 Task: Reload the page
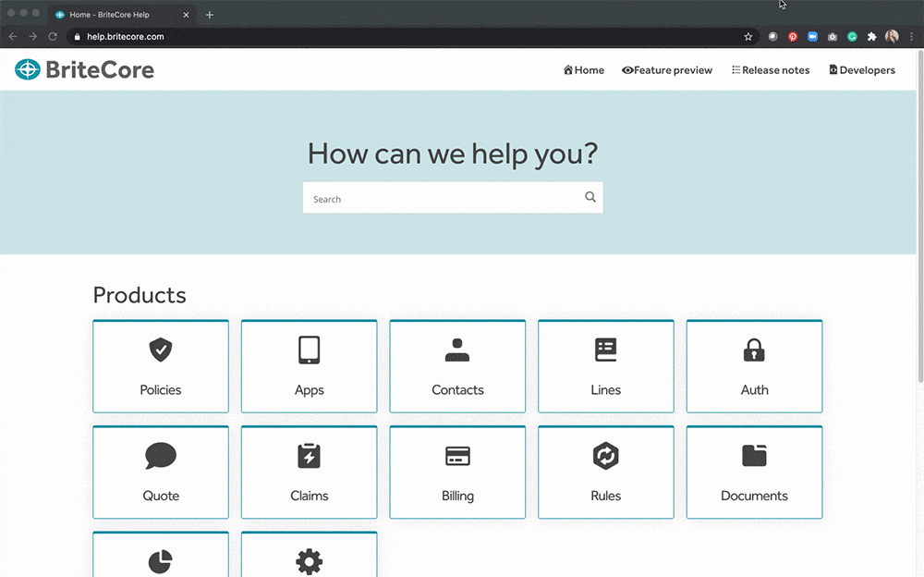coord(53,37)
